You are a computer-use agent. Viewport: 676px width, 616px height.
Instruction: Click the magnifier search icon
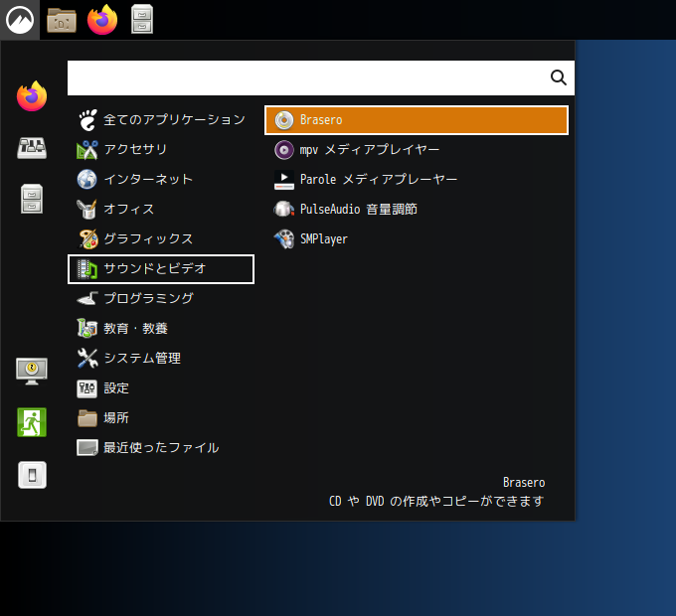(559, 77)
